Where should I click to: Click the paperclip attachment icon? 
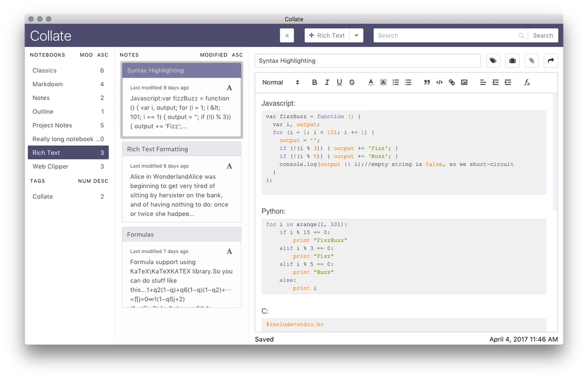pos(531,61)
